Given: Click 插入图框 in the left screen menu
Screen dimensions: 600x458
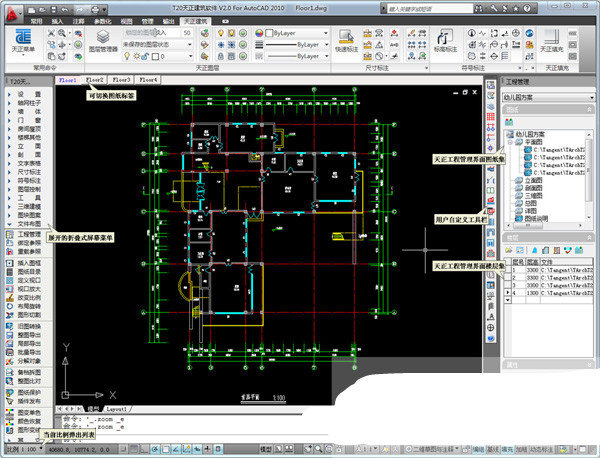Looking at the screenshot, I should click(28, 262).
